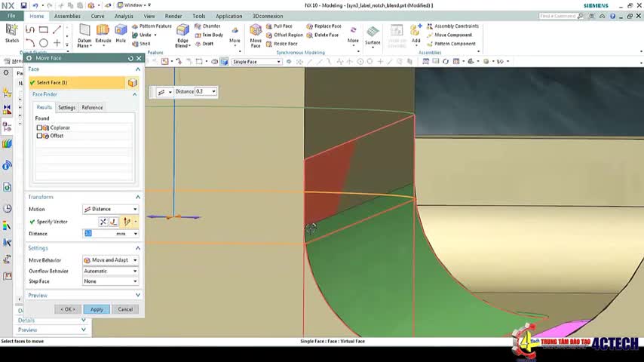
Task: Toggle the reverse direction vector button
Action: click(x=103, y=222)
